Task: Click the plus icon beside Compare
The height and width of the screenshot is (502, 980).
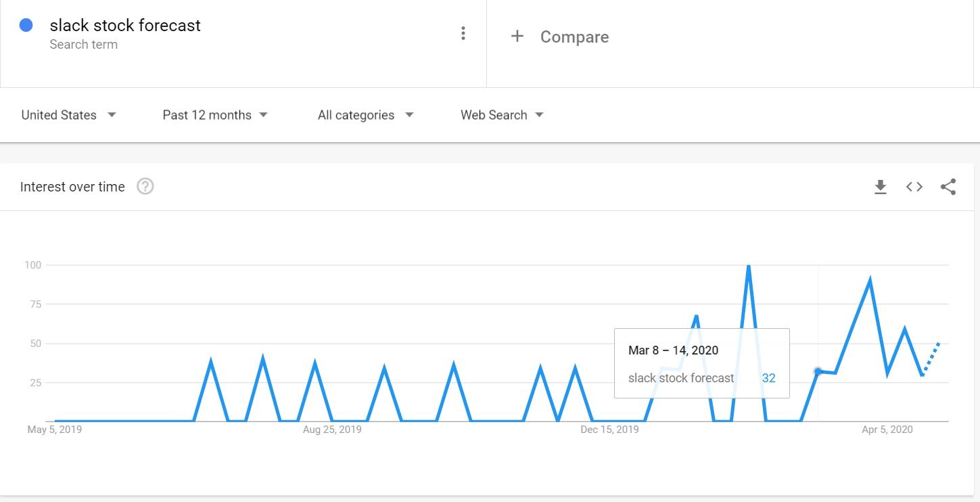Action: [x=517, y=37]
